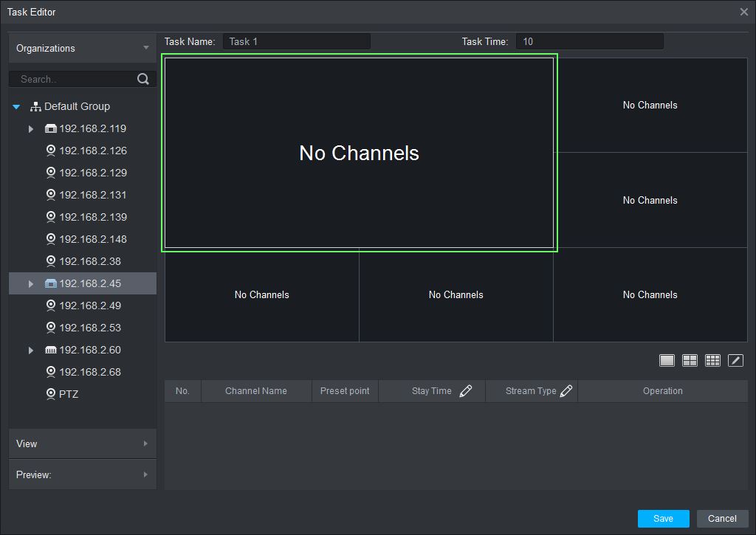The height and width of the screenshot is (535, 756).
Task: Switch to single-window layout icon
Action: tap(667, 360)
